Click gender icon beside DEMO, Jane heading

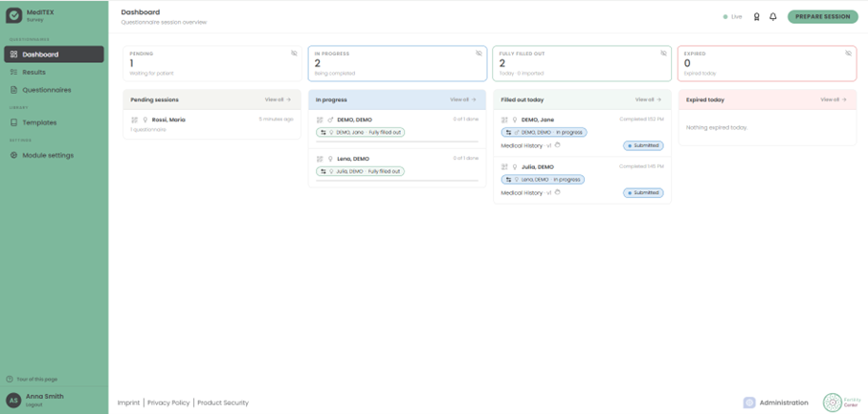pyautogui.click(x=515, y=120)
